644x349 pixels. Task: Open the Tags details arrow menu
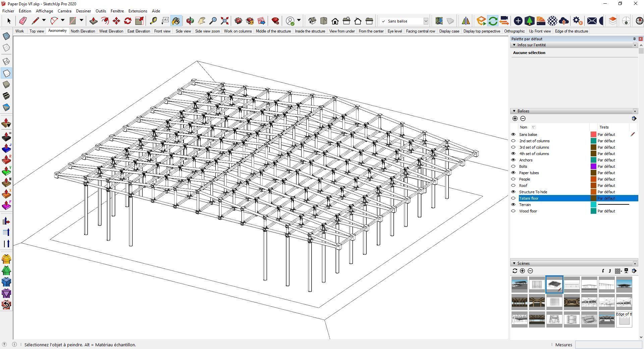pos(634,118)
